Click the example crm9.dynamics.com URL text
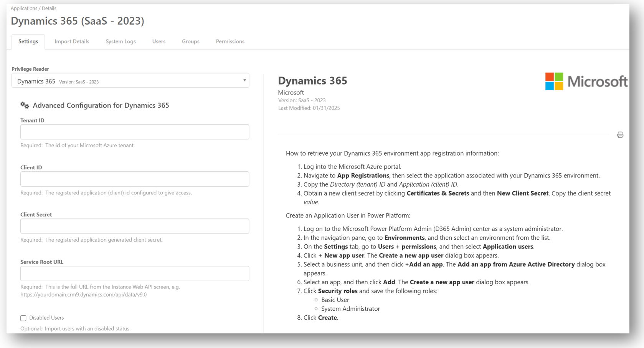Image resolution: width=644 pixels, height=348 pixels. coord(83,295)
